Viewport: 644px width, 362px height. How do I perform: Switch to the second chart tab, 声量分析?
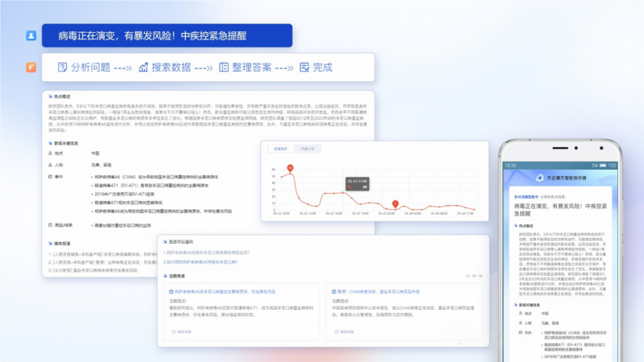[x=306, y=149]
